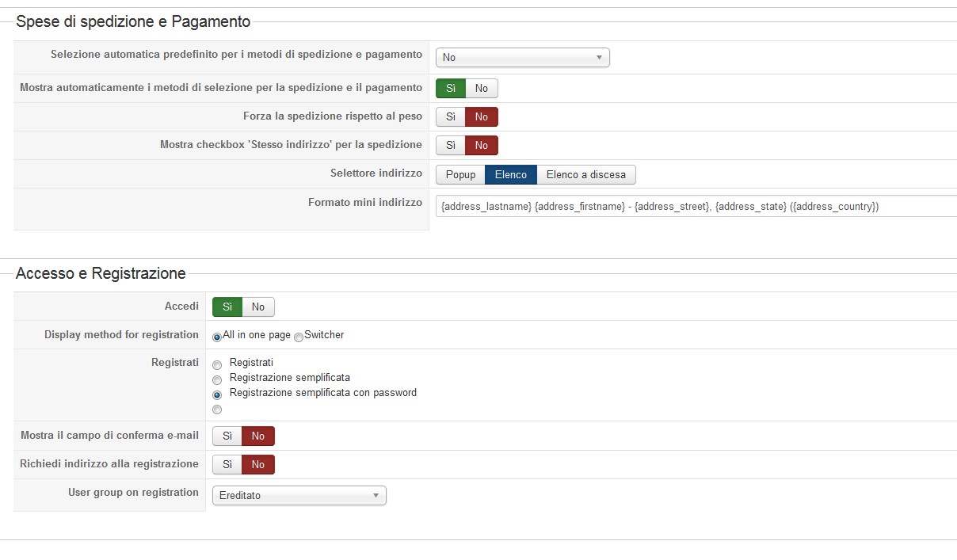Open User group on registration dropdown
957x560 pixels.
(x=299, y=496)
